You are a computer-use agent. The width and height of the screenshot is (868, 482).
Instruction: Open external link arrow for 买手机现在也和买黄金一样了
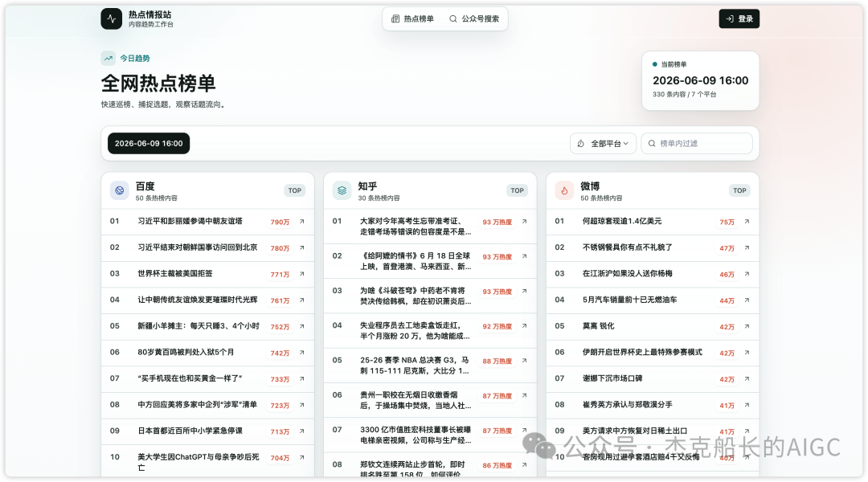point(301,378)
